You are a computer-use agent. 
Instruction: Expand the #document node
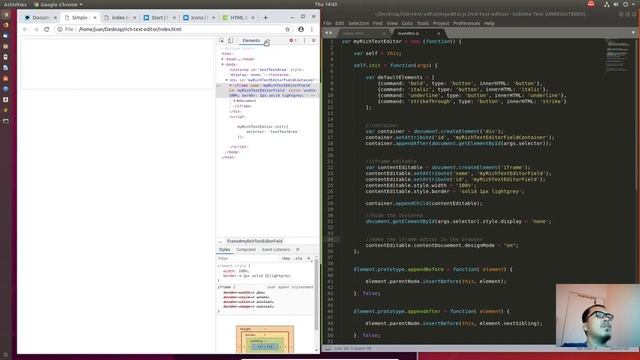(x=234, y=101)
